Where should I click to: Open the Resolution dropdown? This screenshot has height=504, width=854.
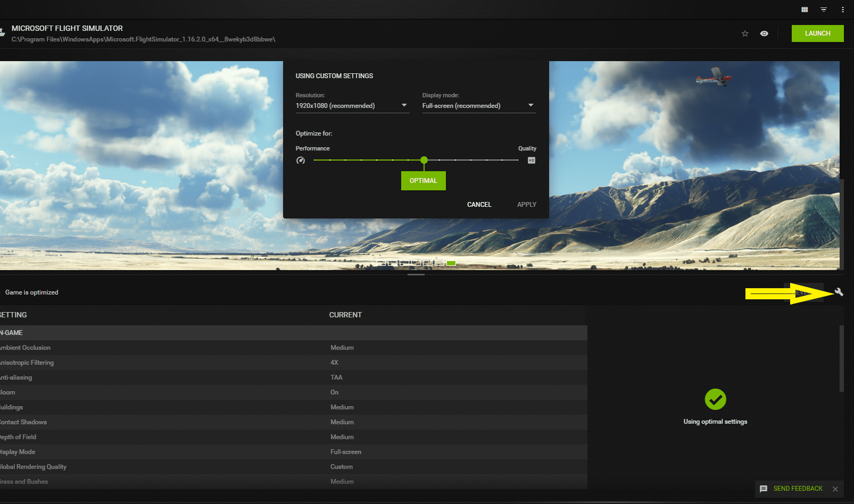(x=352, y=105)
